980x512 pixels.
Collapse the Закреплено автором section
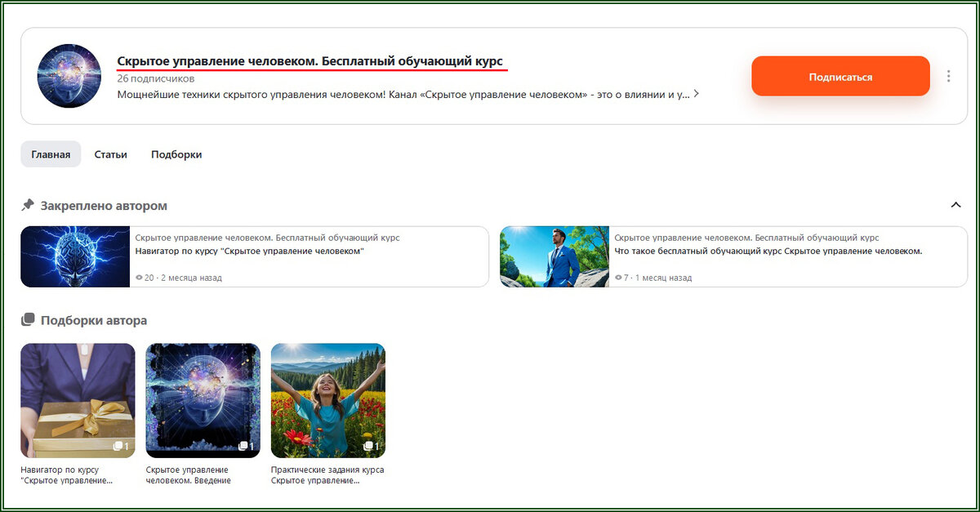pyautogui.click(x=955, y=205)
